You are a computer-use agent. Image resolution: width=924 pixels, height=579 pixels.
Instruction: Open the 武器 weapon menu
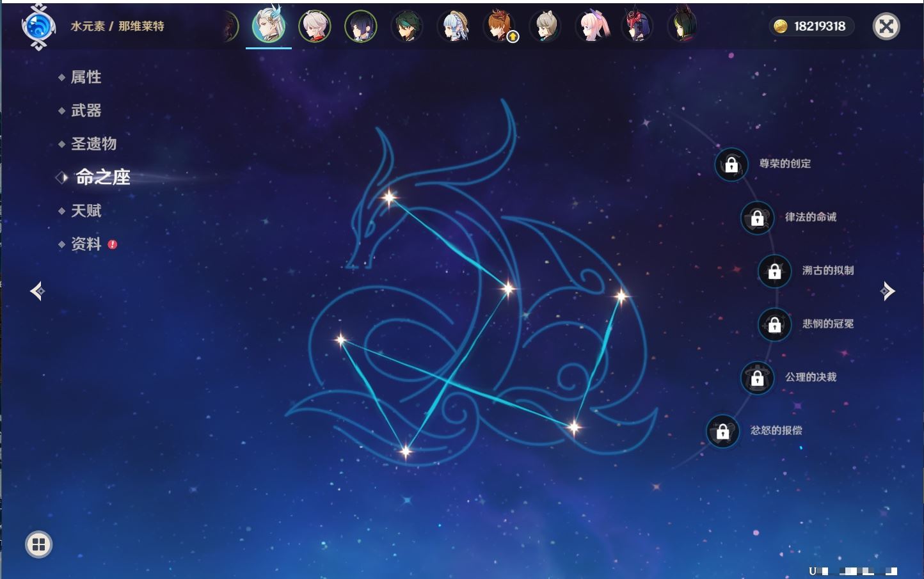point(86,111)
